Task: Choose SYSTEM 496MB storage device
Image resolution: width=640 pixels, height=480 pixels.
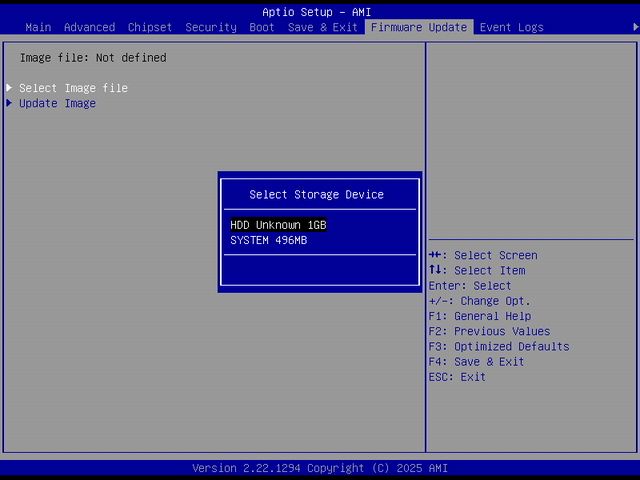Action: [x=269, y=240]
